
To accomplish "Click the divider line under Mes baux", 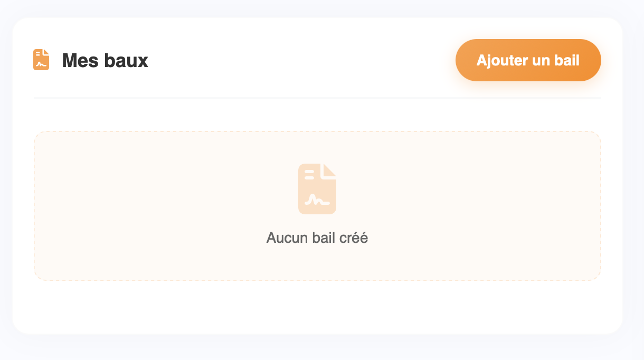I will (x=317, y=98).
